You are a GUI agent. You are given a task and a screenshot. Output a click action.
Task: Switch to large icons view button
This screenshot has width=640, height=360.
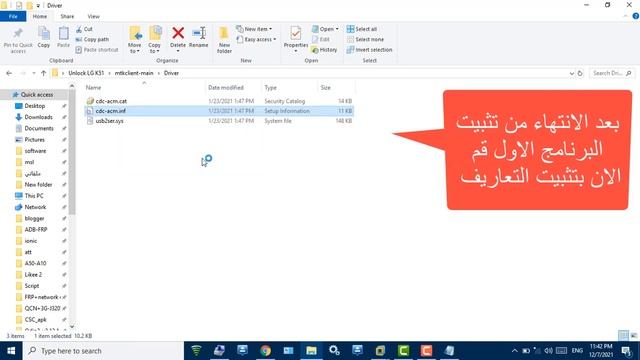(633, 336)
